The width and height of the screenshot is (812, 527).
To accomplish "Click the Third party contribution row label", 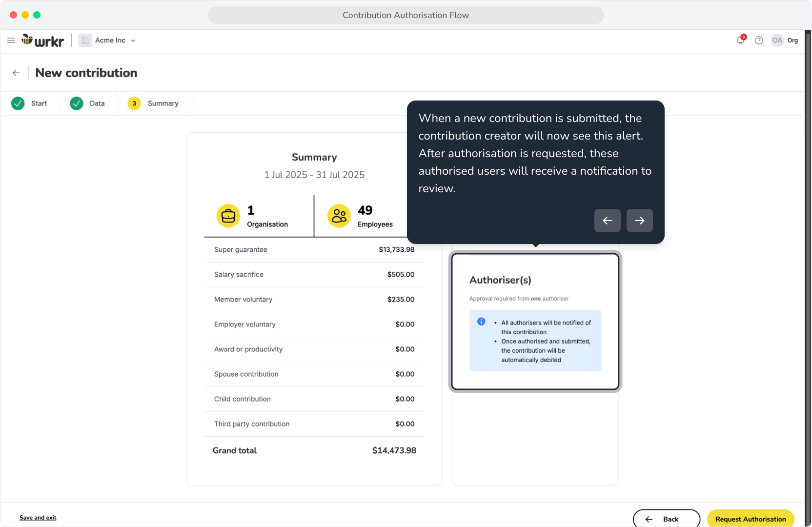I will pos(252,424).
